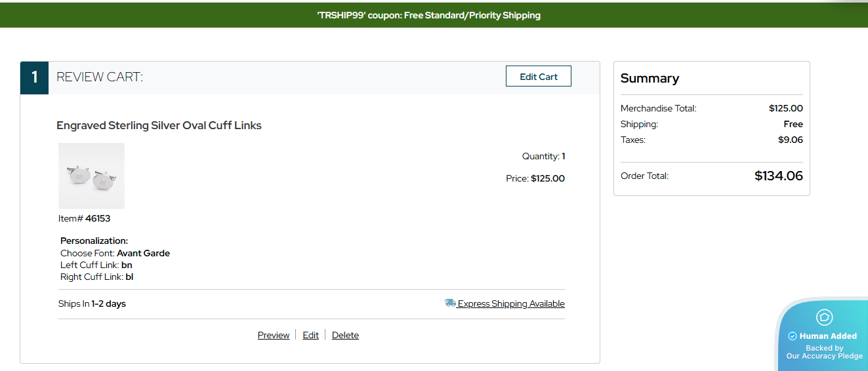Click the Taxes amount $9.06
The image size is (868, 371).
point(790,140)
